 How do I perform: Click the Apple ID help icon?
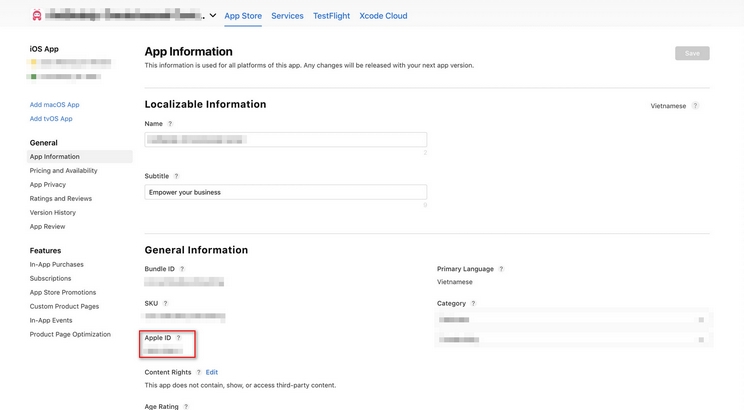(179, 338)
